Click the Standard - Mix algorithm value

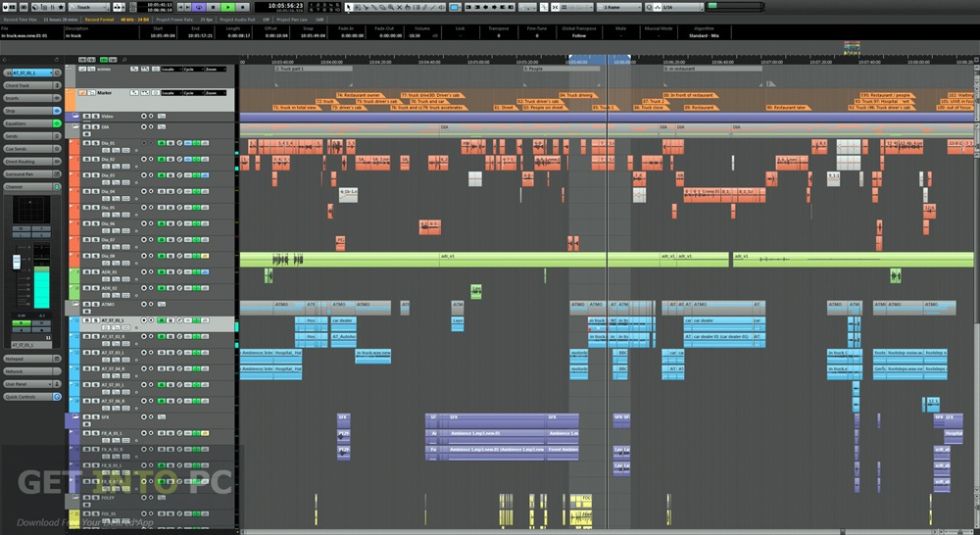(704, 35)
